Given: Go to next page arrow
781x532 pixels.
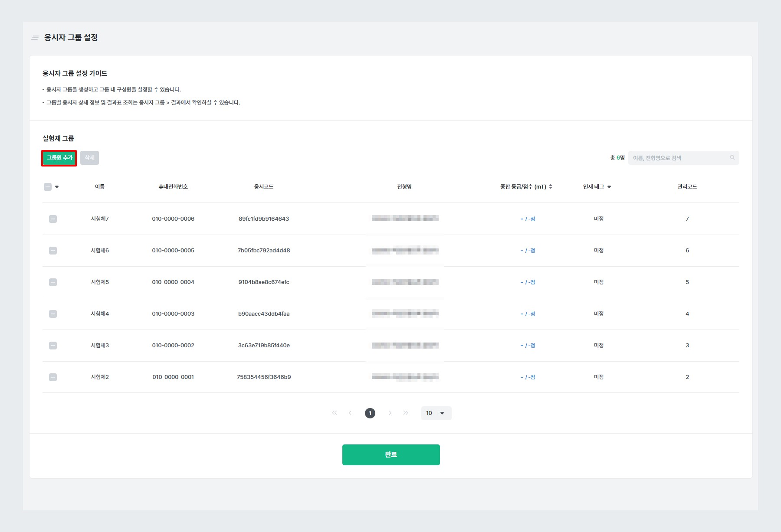Looking at the screenshot, I should [x=390, y=413].
